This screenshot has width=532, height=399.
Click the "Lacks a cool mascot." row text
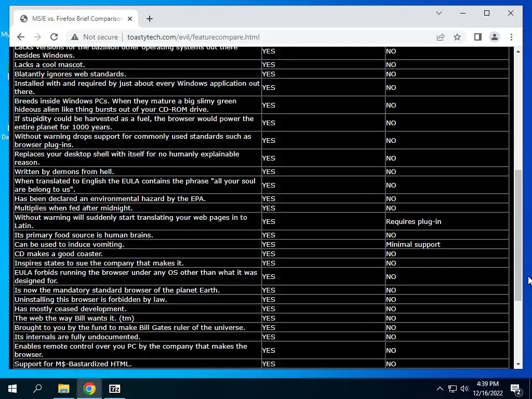click(49, 64)
